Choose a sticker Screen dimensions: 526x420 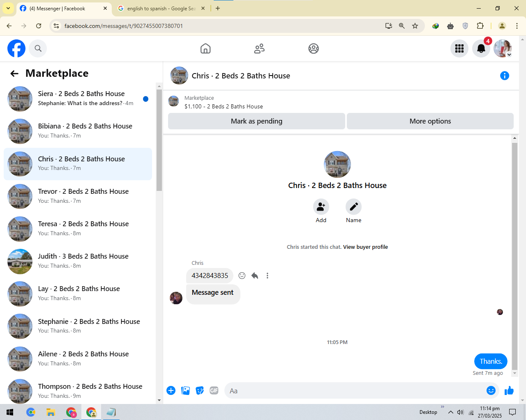[x=200, y=390]
